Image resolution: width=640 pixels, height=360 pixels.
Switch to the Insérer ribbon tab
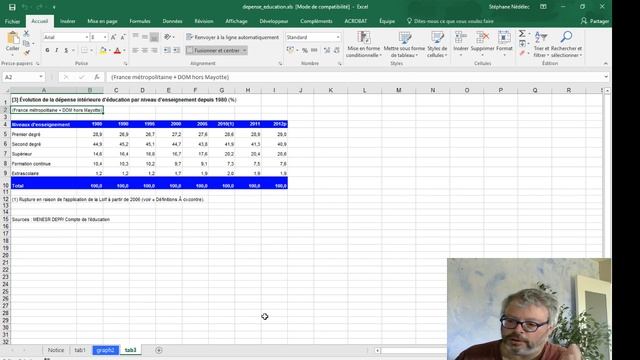point(67,21)
